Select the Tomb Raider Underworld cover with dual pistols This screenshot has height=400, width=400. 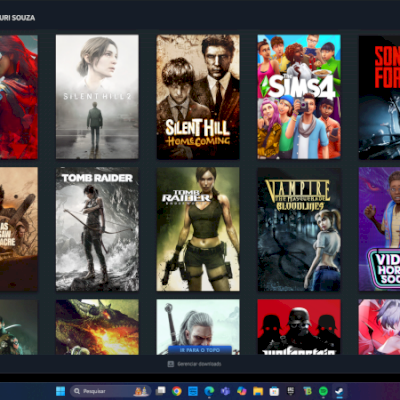198,229
